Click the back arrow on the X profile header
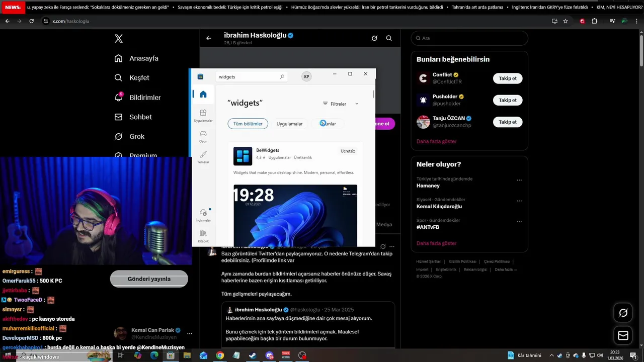This screenshot has height=362, width=644. (209, 38)
